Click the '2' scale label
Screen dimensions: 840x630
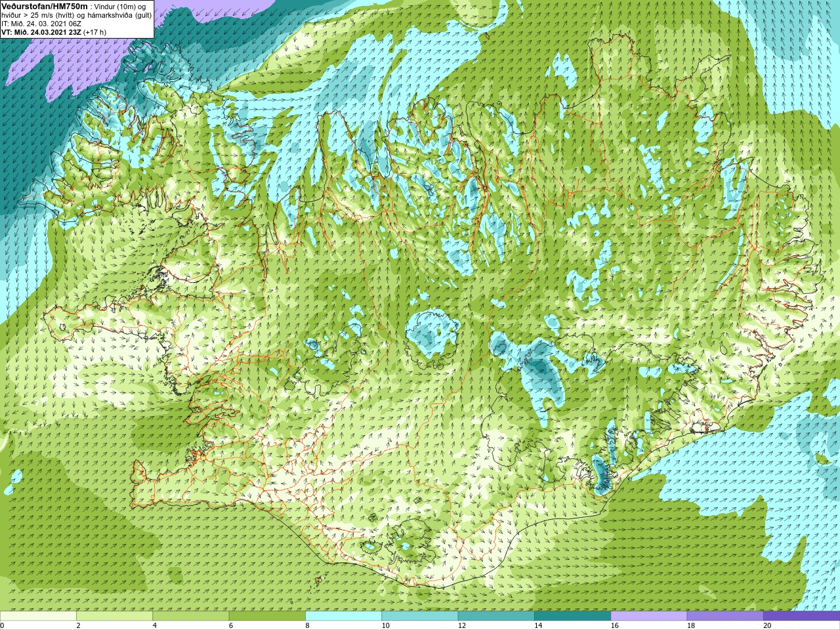point(78,625)
